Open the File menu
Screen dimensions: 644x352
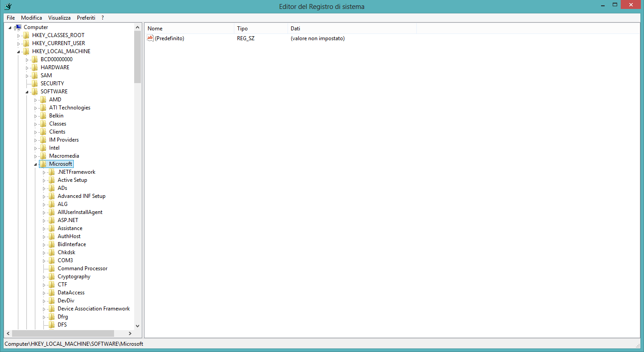coord(11,18)
